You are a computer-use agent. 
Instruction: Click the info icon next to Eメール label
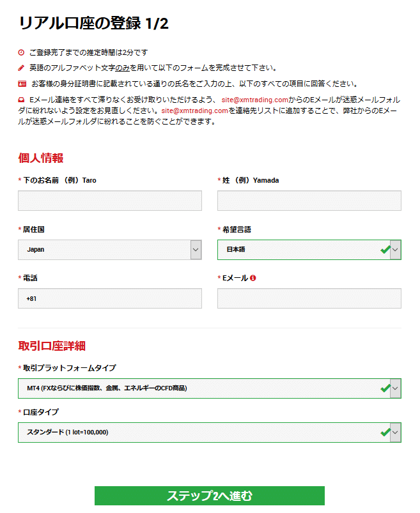[253, 278]
